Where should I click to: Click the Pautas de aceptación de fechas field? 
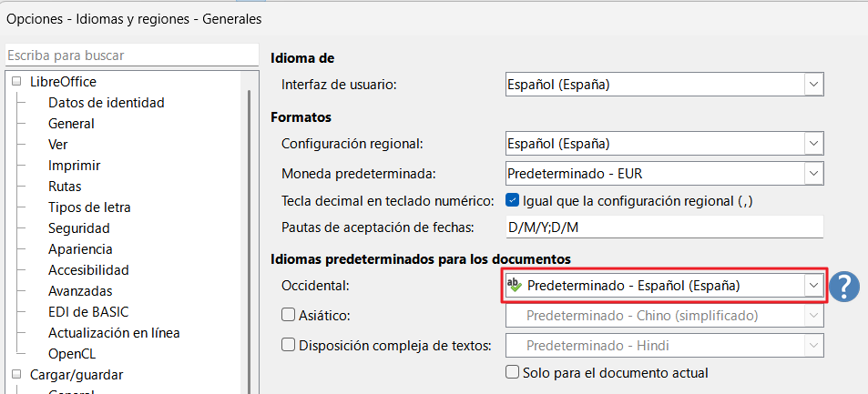click(663, 227)
